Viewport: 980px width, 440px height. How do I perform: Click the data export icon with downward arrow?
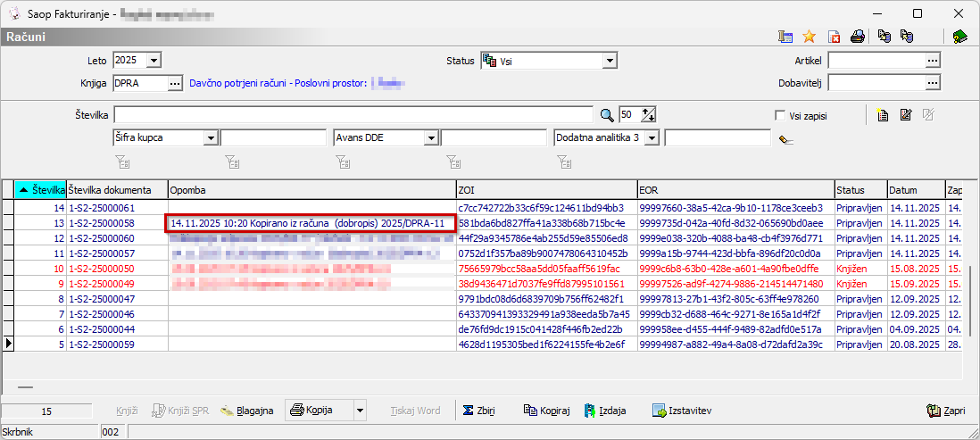[x=884, y=37]
